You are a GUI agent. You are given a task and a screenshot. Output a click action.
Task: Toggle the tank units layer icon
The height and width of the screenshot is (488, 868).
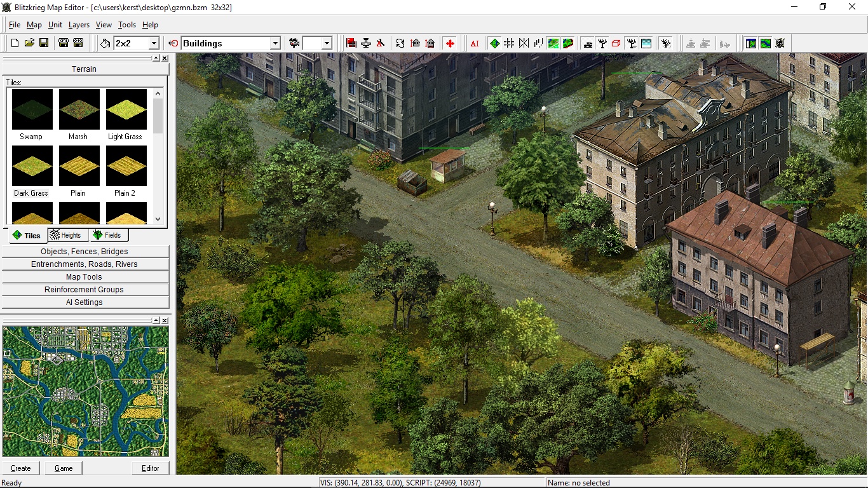[x=588, y=43]
